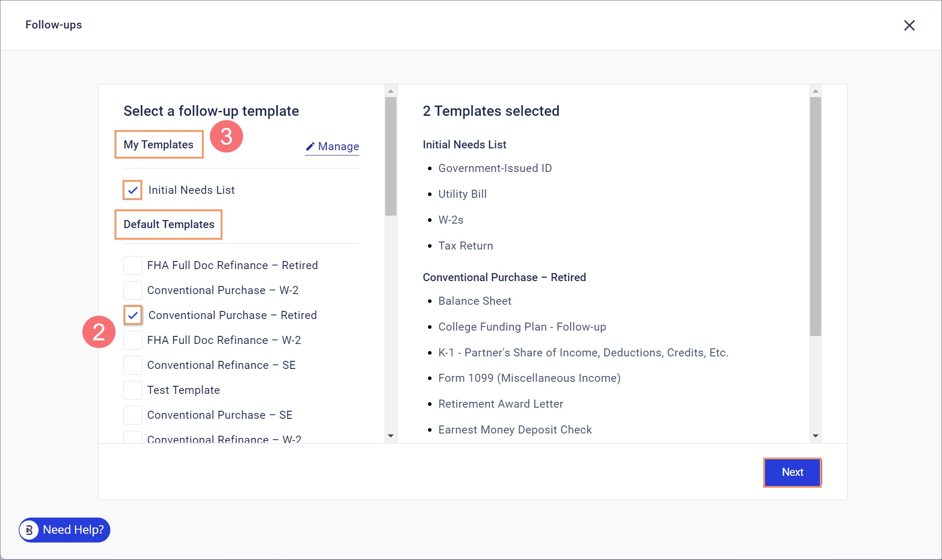
Task: Click the pencil Manage icon
Action: pos(310,147)
